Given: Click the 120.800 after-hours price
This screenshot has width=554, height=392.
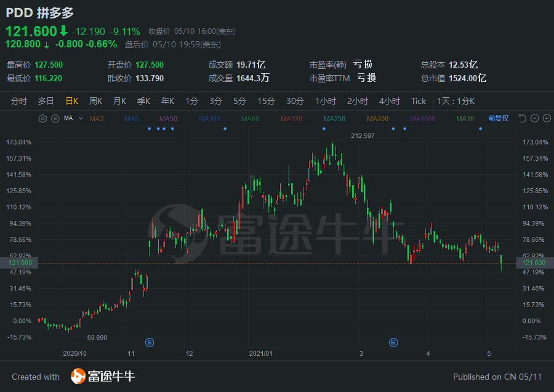Looking at the screenshot, I should tap(23, 44).
